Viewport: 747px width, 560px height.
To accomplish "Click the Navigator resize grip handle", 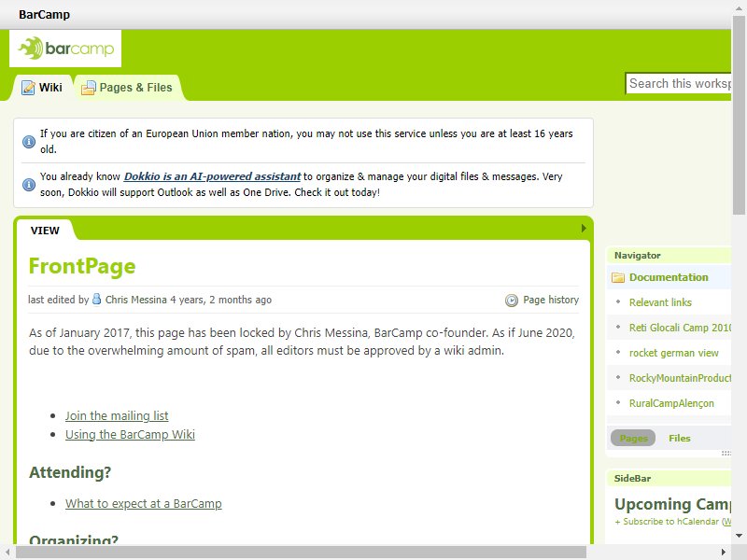I will click(x=726, y=453).
